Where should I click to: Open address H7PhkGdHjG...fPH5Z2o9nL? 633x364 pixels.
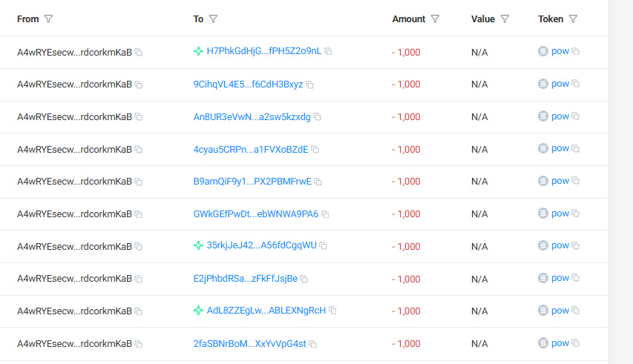[x=264, y=51]
